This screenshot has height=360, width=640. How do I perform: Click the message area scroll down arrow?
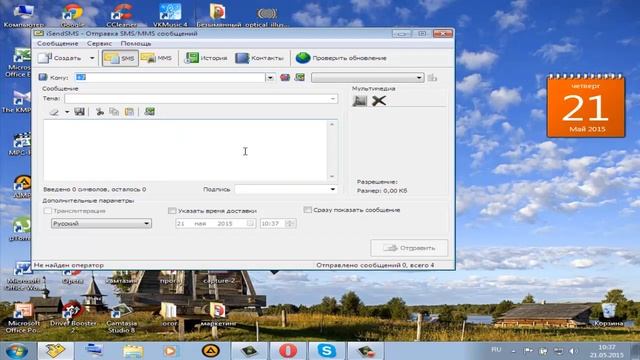(x=332, y=176)
